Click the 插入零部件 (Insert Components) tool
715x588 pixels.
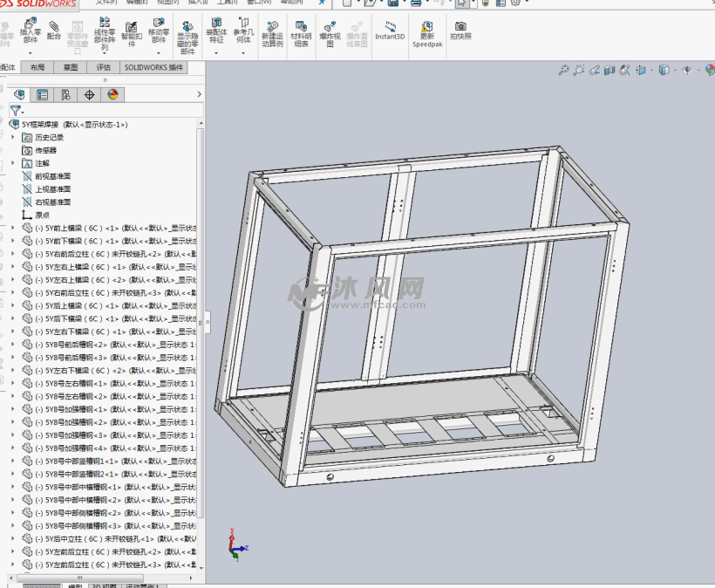click(x=31, y=31)
